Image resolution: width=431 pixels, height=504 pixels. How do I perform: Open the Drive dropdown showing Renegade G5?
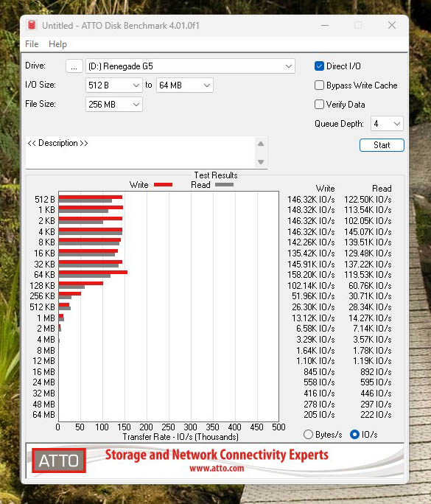[x=190, y=66]
